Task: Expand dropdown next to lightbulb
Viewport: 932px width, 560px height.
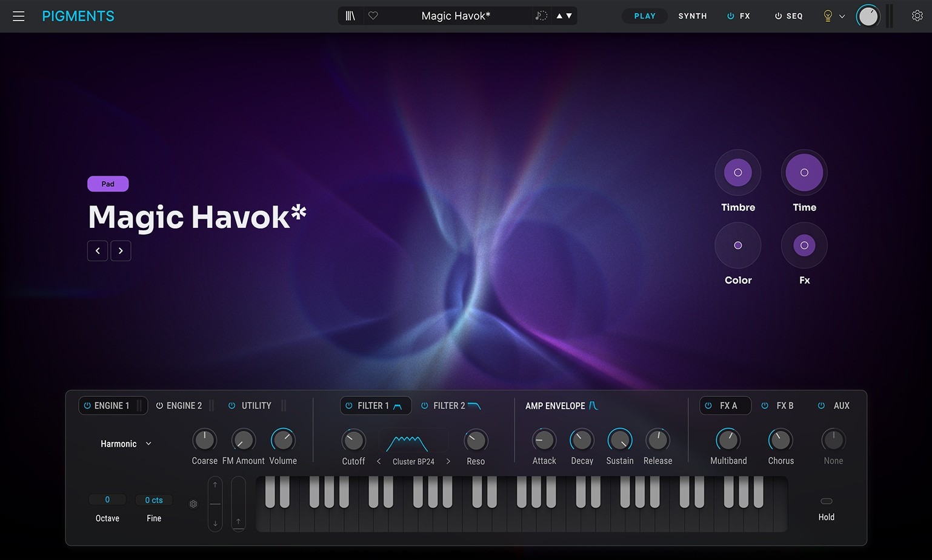Action: [x=842, y=16]
